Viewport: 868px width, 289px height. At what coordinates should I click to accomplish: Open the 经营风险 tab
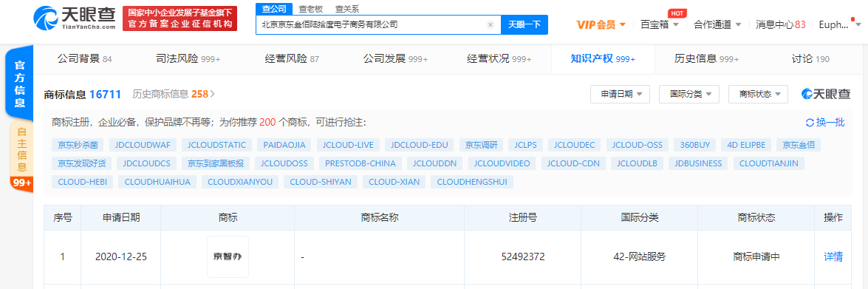point(293,59)
